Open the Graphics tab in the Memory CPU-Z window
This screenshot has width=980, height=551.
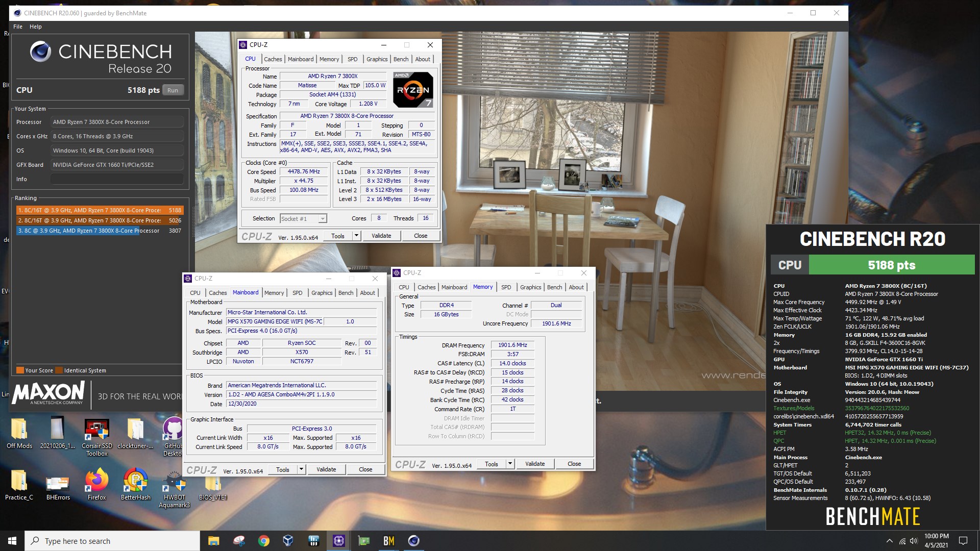[530, 287]
